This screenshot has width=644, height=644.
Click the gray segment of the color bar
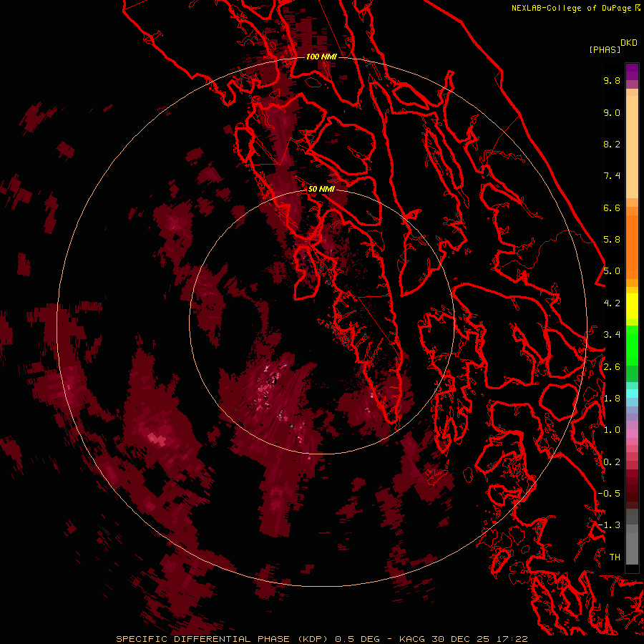pyautogui.click(x=632, y=537)
